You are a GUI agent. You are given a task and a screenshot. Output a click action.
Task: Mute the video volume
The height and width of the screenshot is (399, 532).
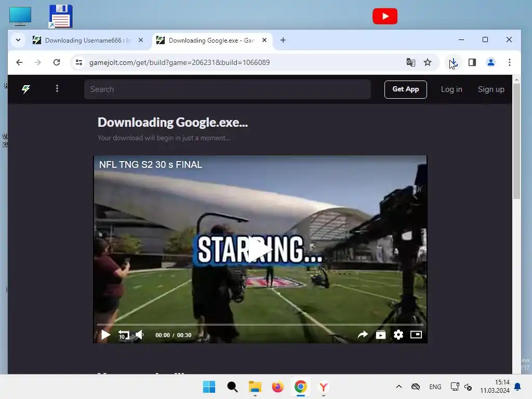pos(139,335)
